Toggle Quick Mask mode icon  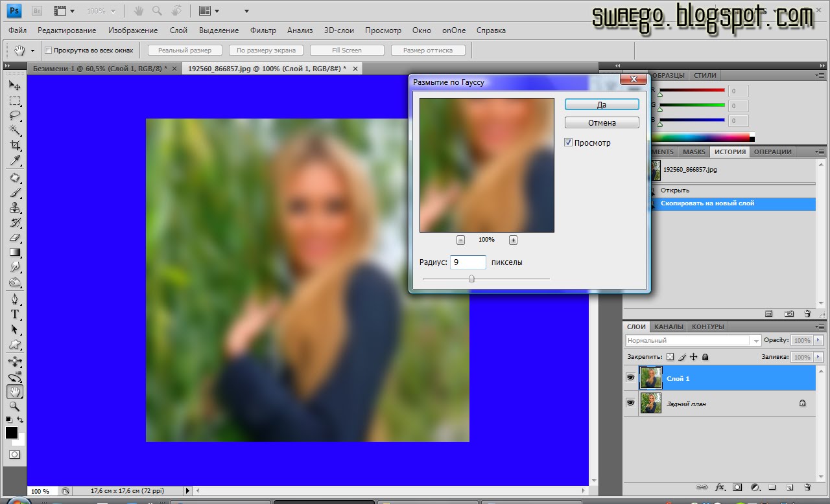14,455
